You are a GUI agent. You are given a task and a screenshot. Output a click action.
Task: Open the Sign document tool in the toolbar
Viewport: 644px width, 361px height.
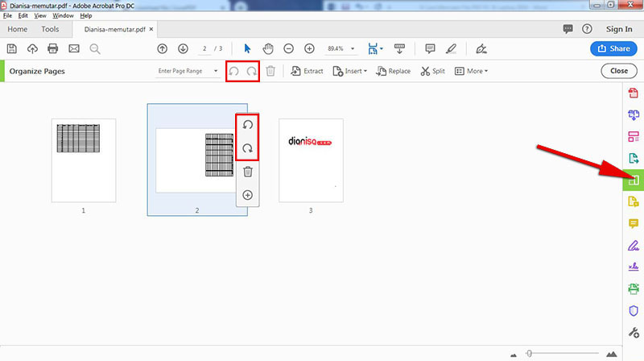pyautogui.click(x=481, y=49)
